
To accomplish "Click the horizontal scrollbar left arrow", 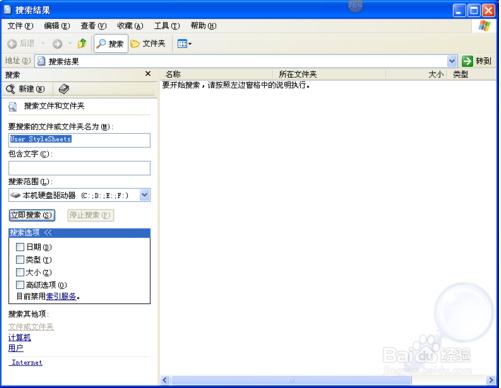I will pyautogui.click(x=165, y=380).
